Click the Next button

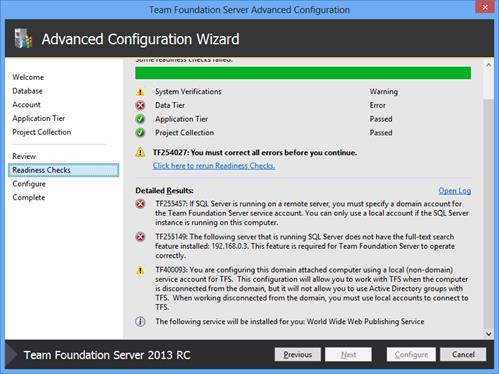[348, 354]
